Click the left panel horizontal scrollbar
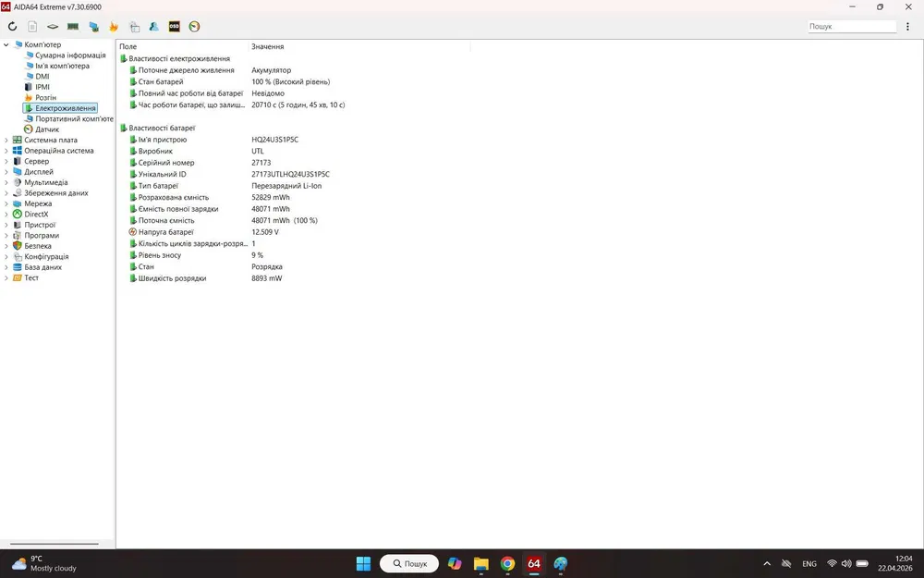Screen dimensions: 924x578 (x=55, y=544)
